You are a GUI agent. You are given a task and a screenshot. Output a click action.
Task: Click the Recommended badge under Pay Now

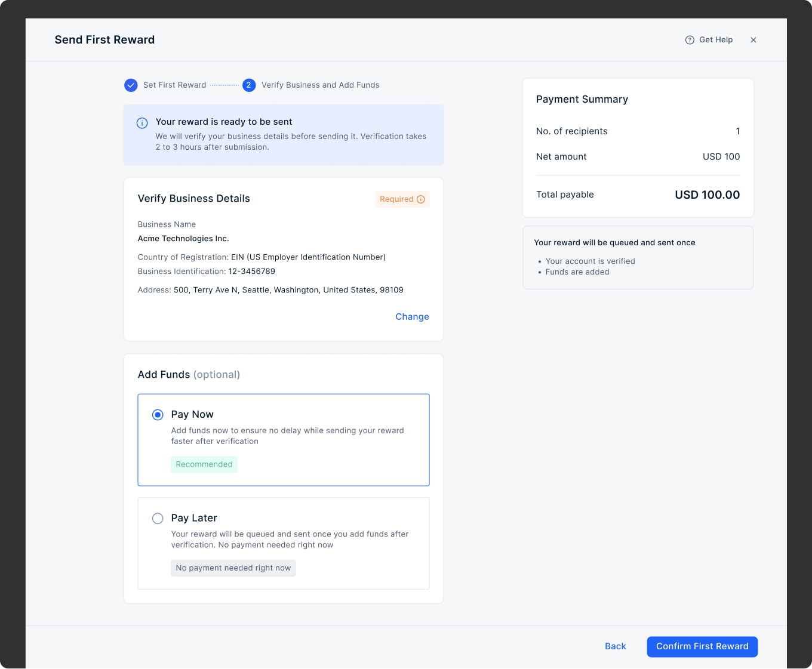click(204, 465)
